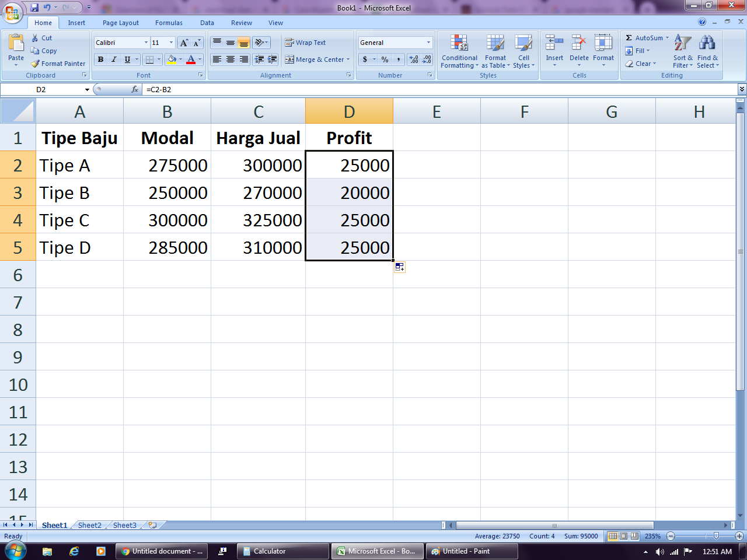
Task: Open the Conditional Formatting gallery
Action: click(x=459, y=52)
